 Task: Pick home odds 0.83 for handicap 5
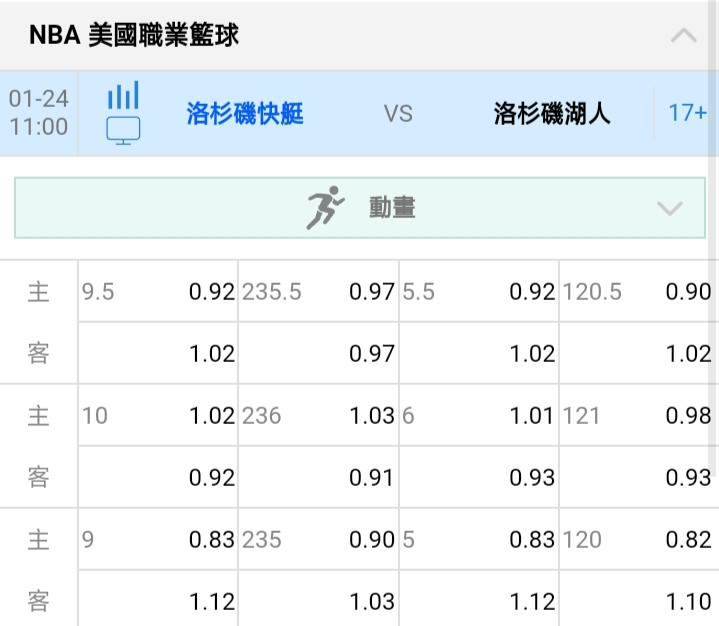[532, 539]
